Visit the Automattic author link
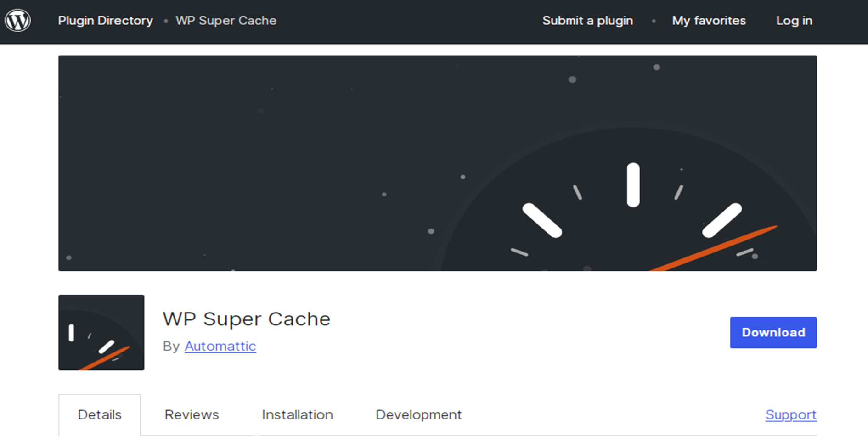This screenshot has height=436, width=868. 220,346
